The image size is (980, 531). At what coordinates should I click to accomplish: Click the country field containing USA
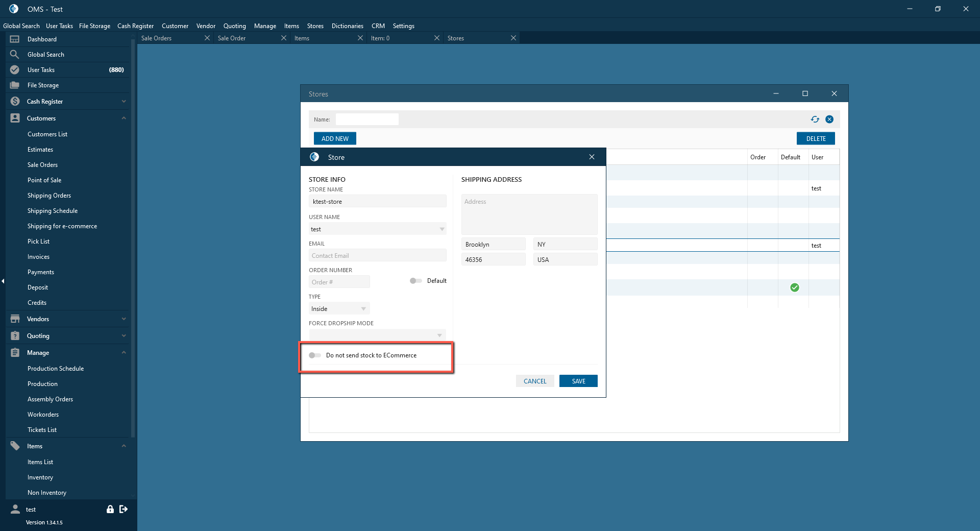(566, 260)
